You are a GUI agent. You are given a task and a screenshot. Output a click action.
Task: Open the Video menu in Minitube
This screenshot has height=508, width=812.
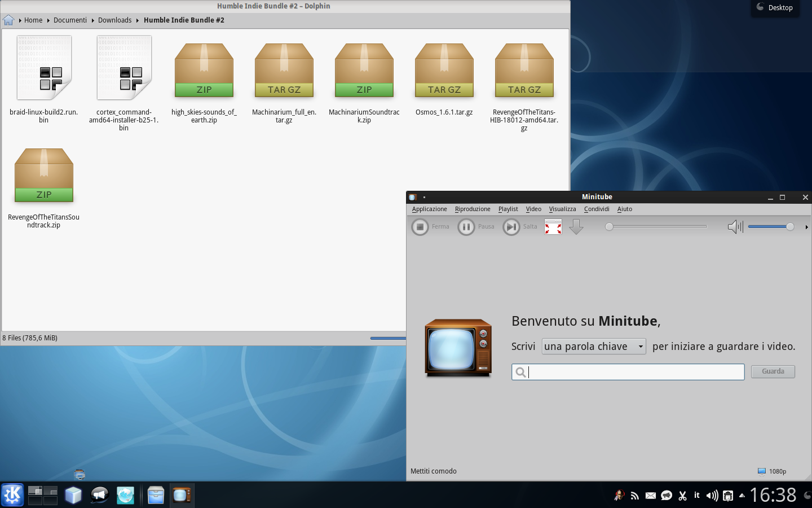(x=533, y=209)
